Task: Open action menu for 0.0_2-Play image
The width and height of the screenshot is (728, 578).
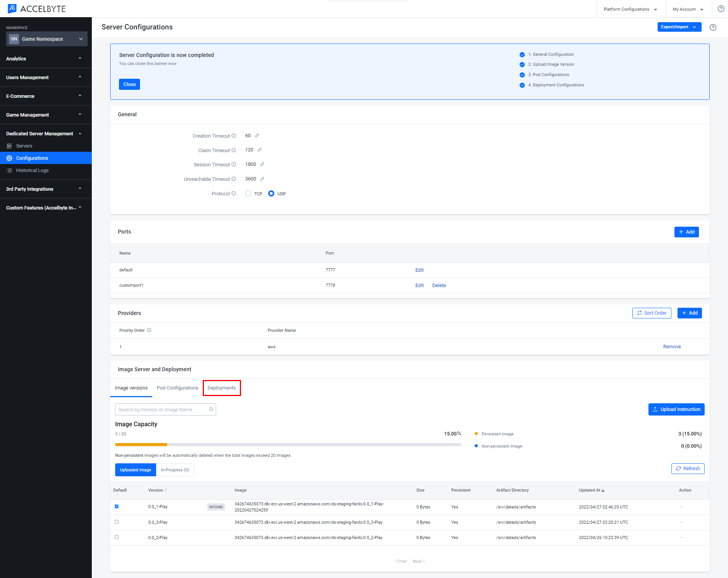Action: (x=681, y=537)
